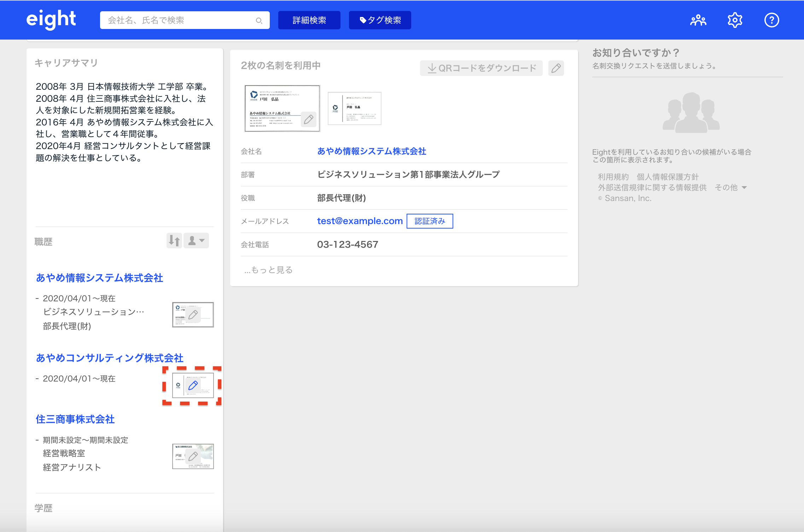Open タグ検索 tag search
This screenshot has height=532, width=804.
[x=380, y=20]
